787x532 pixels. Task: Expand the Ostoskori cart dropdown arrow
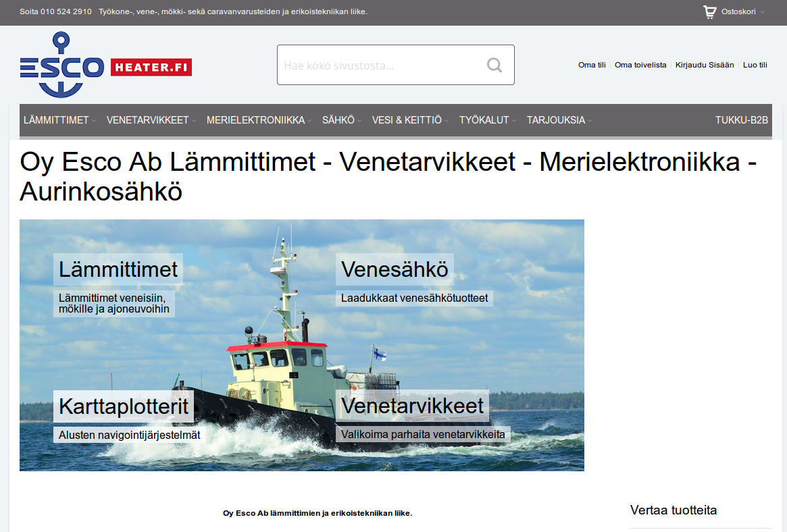click(763, 12)
